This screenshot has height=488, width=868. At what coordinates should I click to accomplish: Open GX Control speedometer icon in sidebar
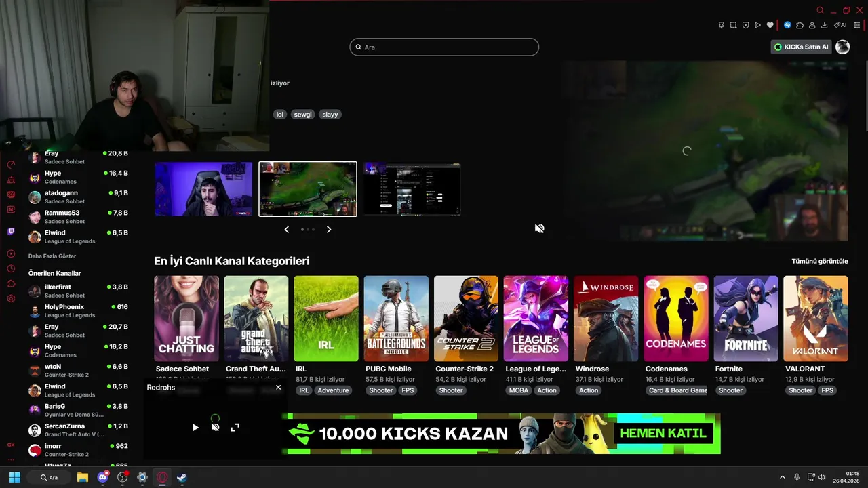(x=11, y=165)
